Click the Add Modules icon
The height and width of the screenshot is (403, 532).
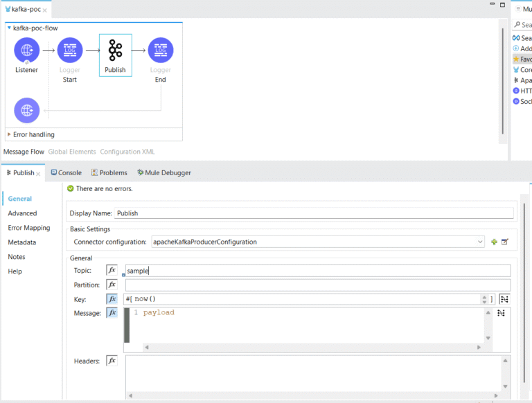pyautogui.click(x=516, y=48)
